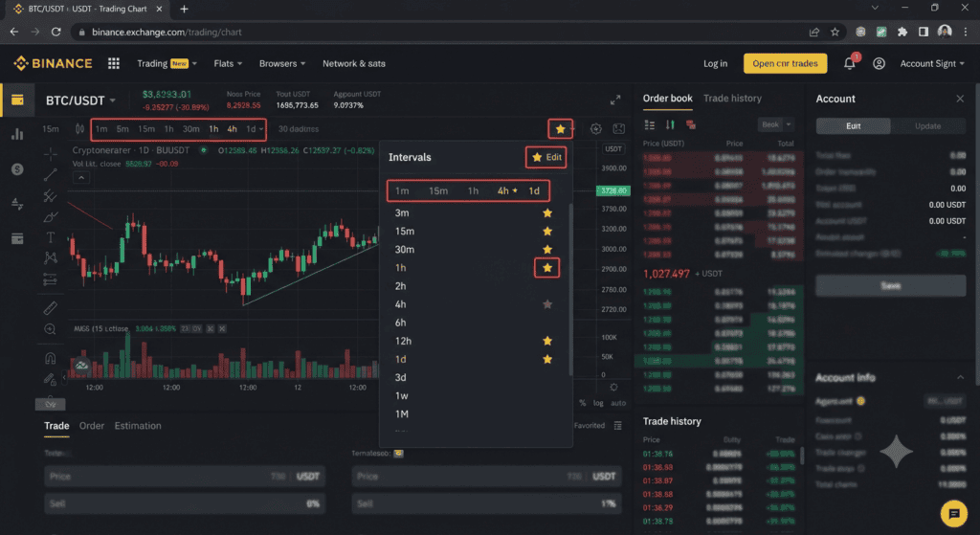980x535 pixels.
Task: Click Edit in Intervals panel
Action: tap(546, 157)
